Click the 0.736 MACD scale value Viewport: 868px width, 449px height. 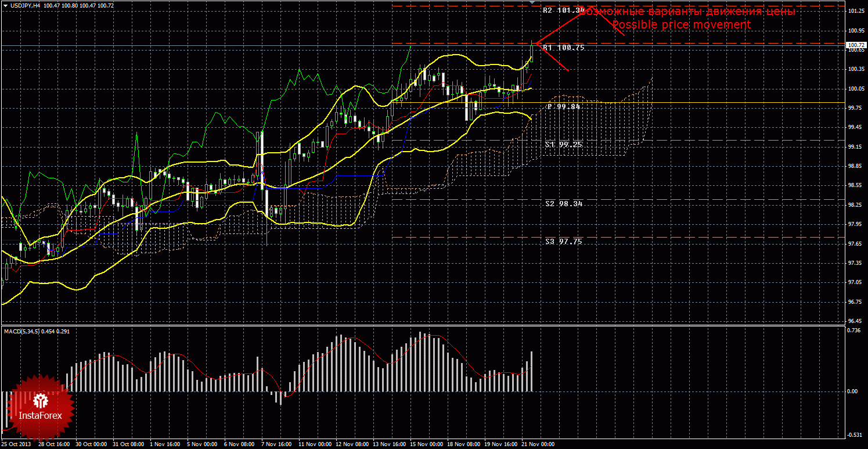click(x=853, y=331)
